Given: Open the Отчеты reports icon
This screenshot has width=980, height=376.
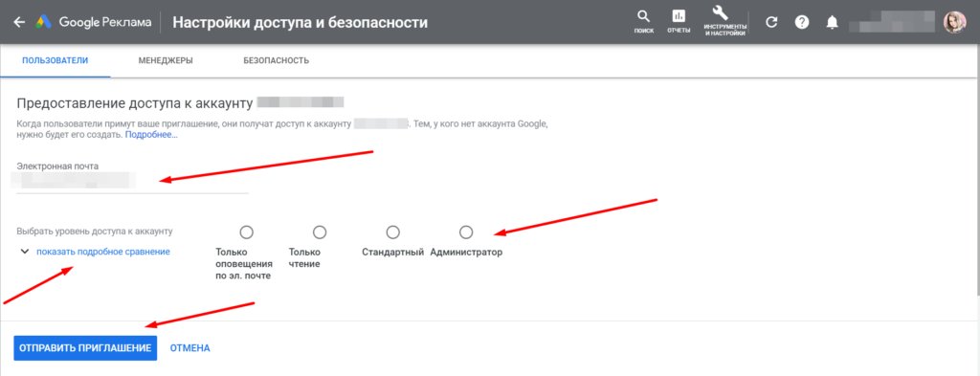Looking at the screenshot, I should 679,21.
